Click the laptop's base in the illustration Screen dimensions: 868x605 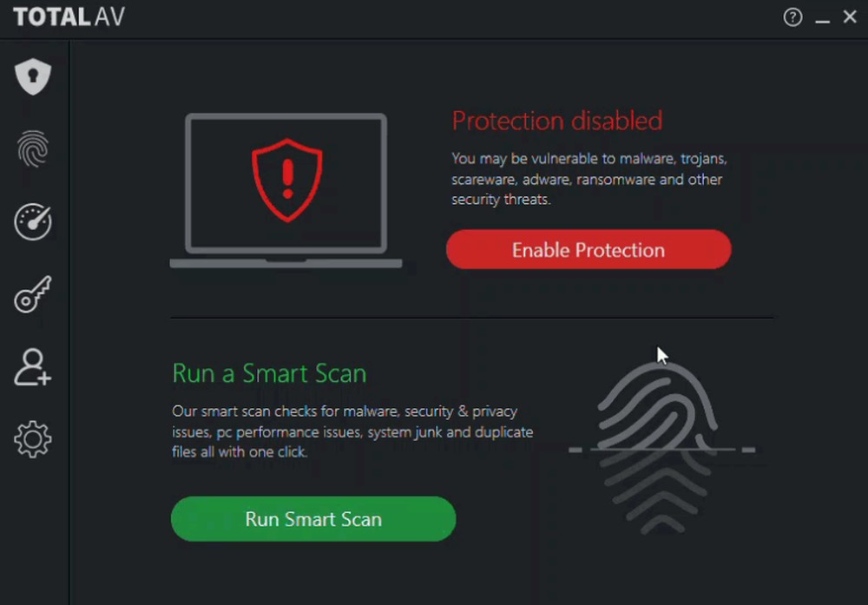pyautogui.click(x=286, y=262)
